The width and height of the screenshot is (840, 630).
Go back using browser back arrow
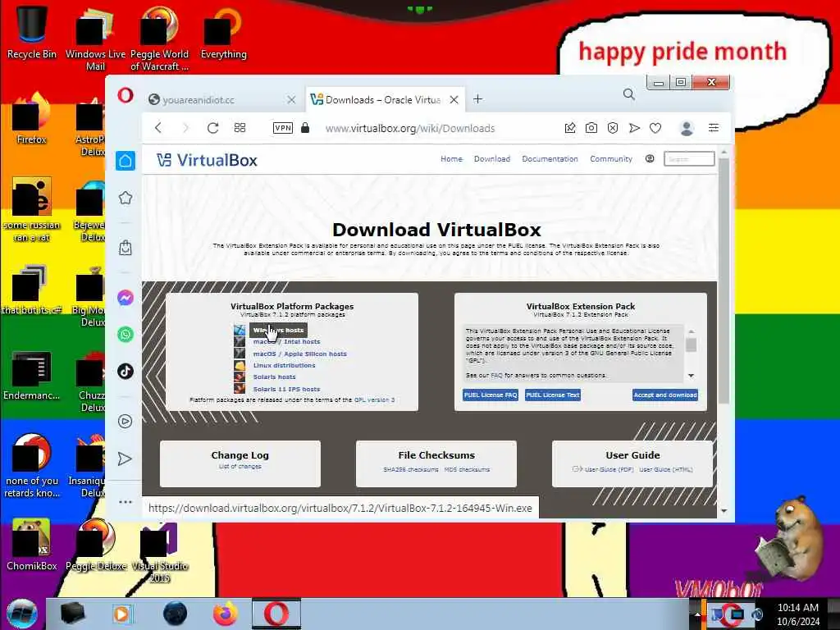click(x=158, y=127)
